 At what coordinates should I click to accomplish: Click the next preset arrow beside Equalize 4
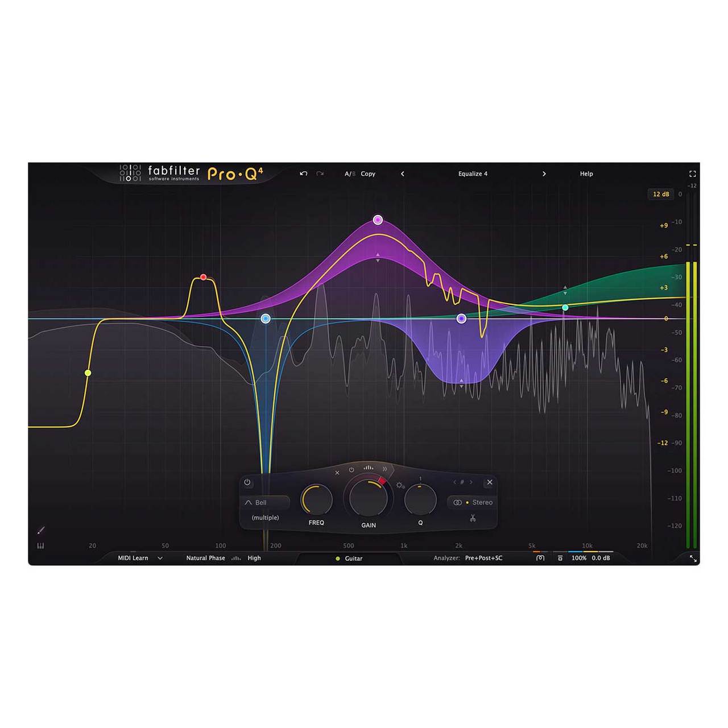click(x=544, y=174)
